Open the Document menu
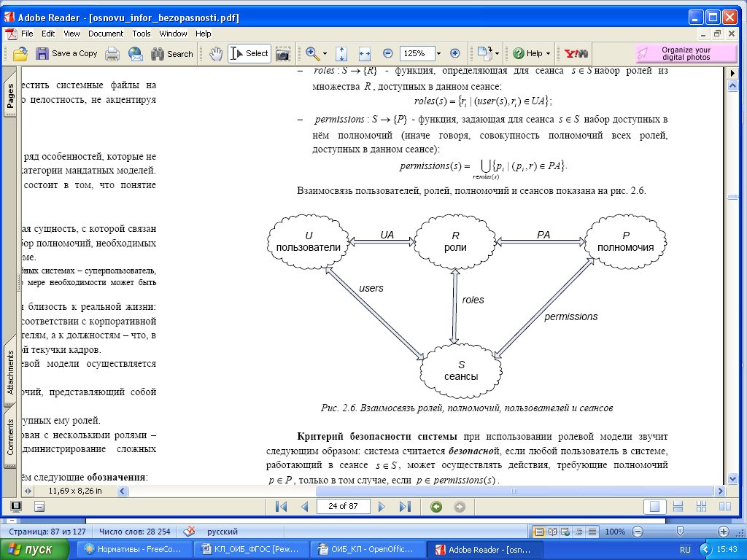 coord(106,34)
